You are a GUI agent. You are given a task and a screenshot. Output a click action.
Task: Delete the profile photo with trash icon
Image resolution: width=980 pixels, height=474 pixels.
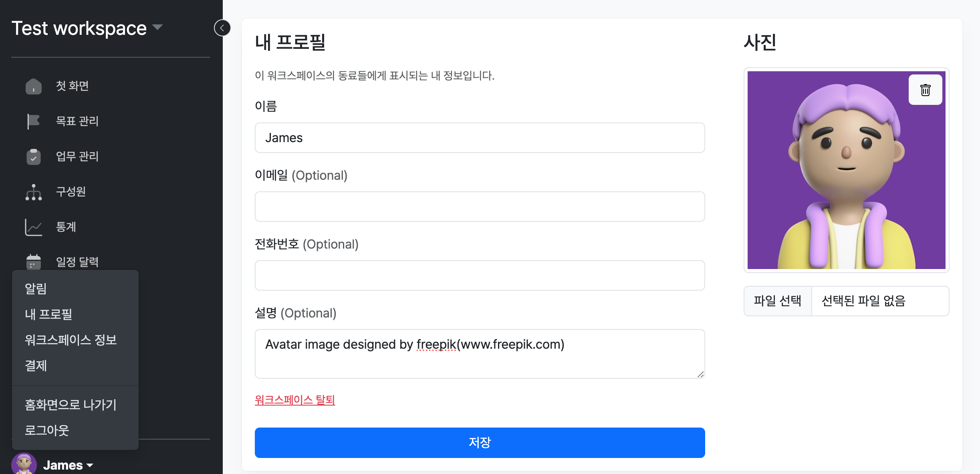(925, 90)
